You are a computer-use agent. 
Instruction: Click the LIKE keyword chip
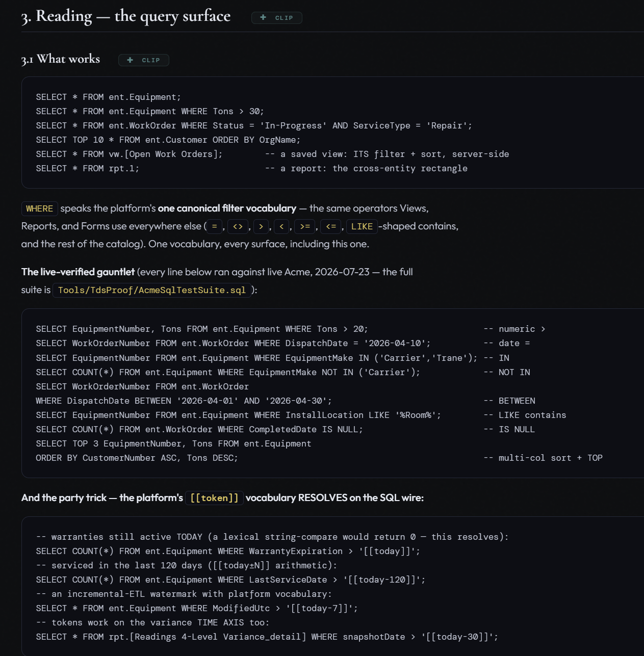(x=362, y=226)
